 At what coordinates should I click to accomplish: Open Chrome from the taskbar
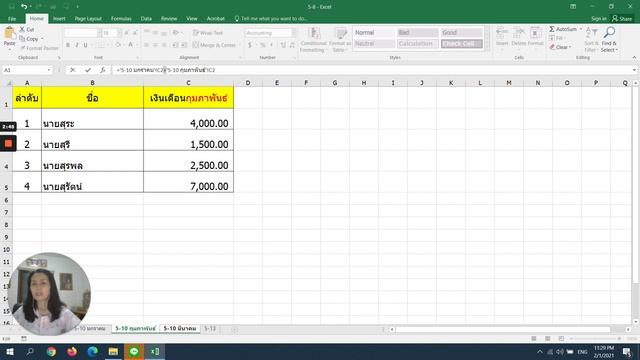click(x=51, y=351)
